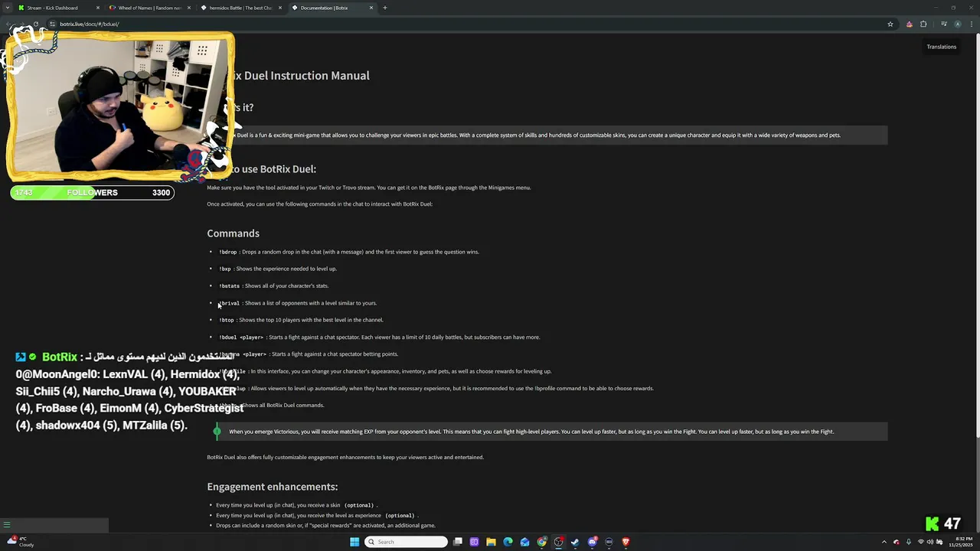The height and width of the screenshot is (551, 980).
Task: Show hidden system tray icons
Action: point(884,542)
